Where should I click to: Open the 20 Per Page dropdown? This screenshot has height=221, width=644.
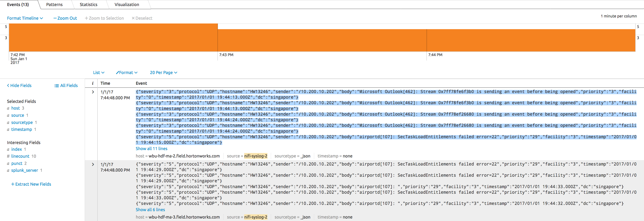(x=163, y=72)
